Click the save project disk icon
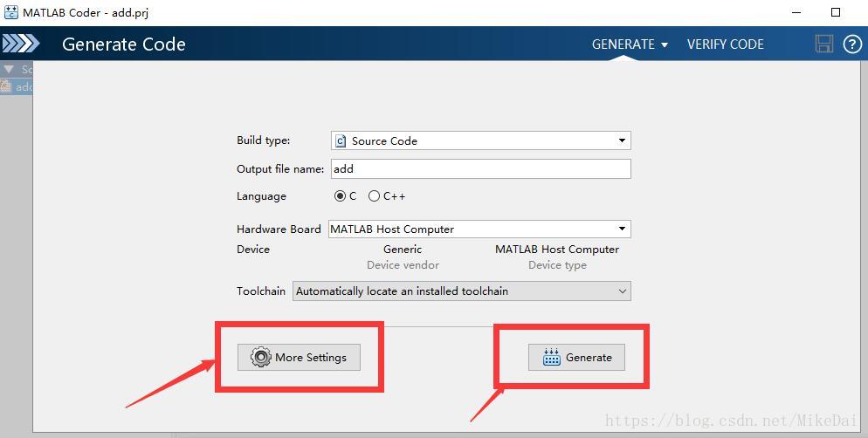868x438 pixels. (x=823, y=44)
